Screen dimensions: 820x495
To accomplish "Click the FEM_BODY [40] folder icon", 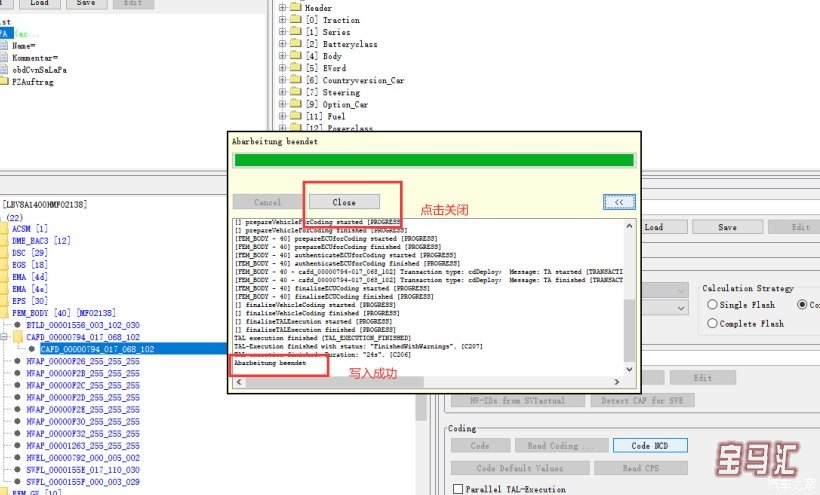I will tap(4, 313).
